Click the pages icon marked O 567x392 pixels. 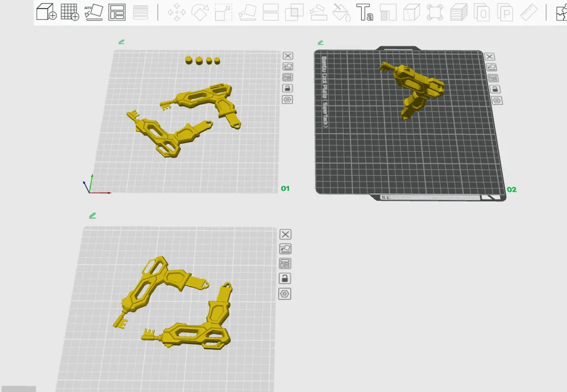[x=481, y=12]
